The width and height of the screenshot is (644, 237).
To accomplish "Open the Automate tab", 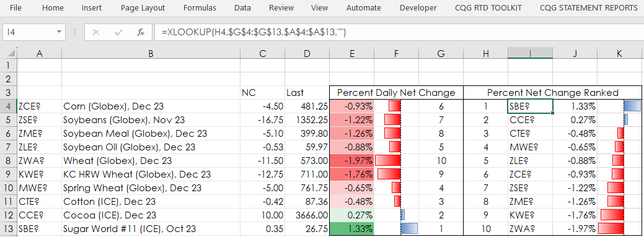I will [x=363, y=8].
